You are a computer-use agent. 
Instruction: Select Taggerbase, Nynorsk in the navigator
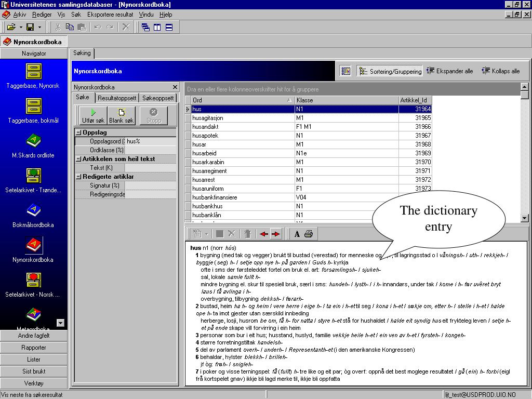click(34, 72)
